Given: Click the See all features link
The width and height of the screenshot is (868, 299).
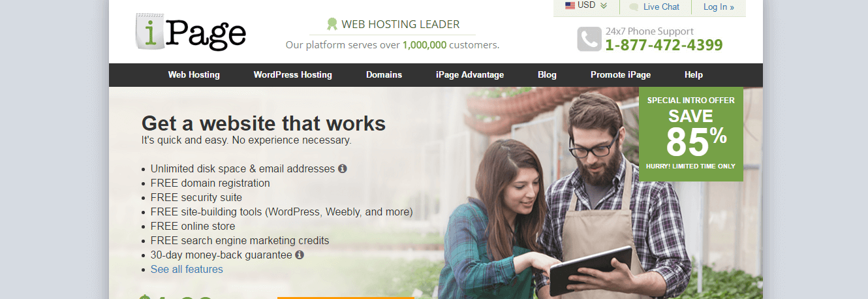Looking at the screenshot, I should coord(187,269).
